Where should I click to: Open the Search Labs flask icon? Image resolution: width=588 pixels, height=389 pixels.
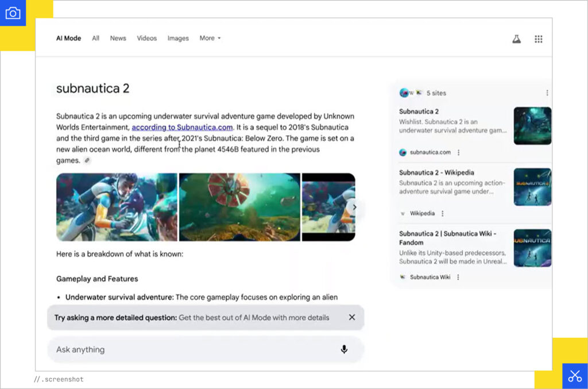point(516,38)
